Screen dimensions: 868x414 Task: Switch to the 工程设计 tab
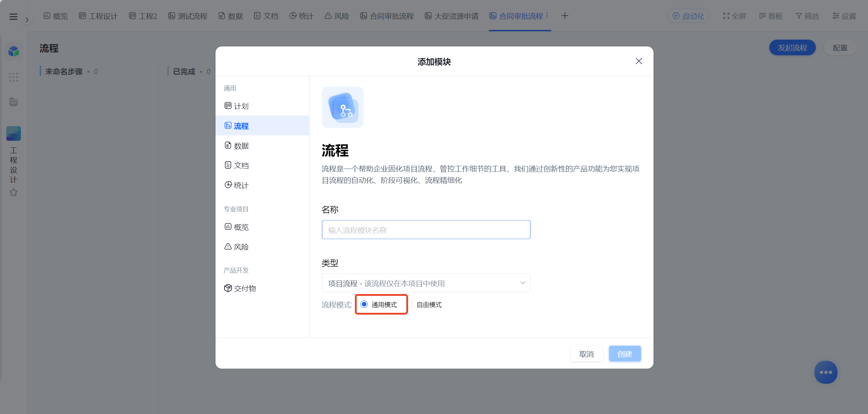pos(98,16)
